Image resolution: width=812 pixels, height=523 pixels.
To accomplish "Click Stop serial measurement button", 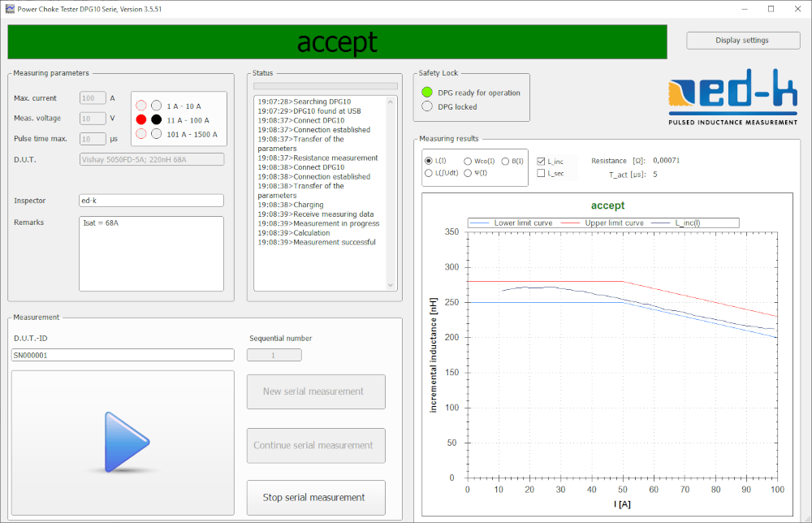I will pos(316,497).
